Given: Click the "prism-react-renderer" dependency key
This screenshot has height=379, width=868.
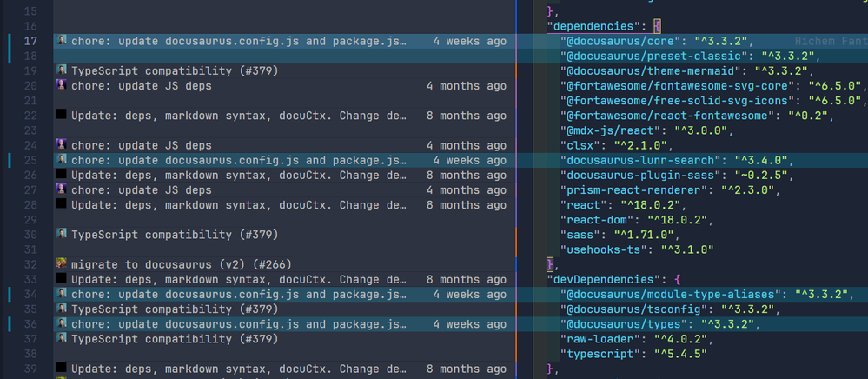Looking at the screenshot, I should click(x=633, y=190).
